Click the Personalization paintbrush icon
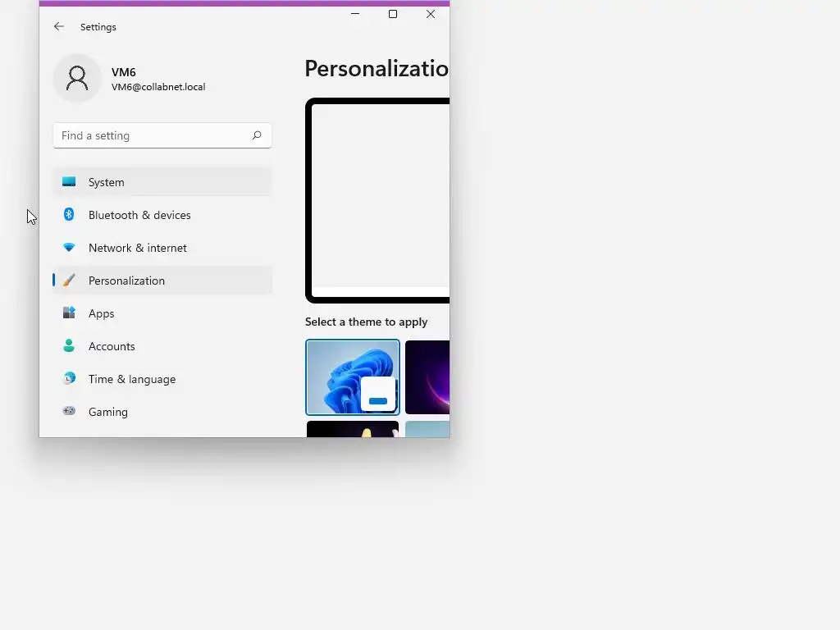Image resolution: width=840 pixels, height=630 pixels. pos(69,281)
